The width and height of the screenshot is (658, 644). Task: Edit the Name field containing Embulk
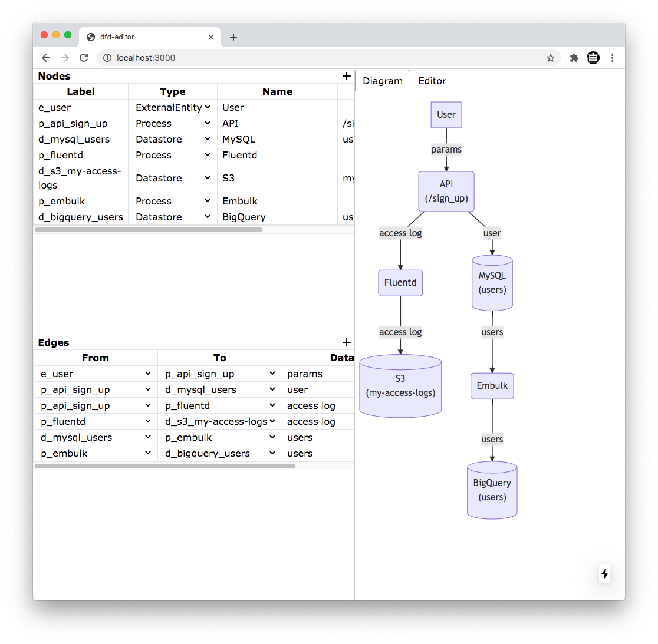(x=277, y=201)
